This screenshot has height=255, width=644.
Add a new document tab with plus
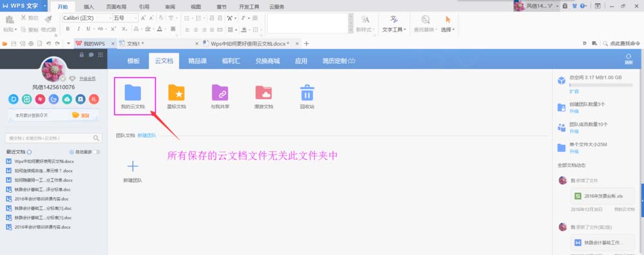(x=306, y=44)
